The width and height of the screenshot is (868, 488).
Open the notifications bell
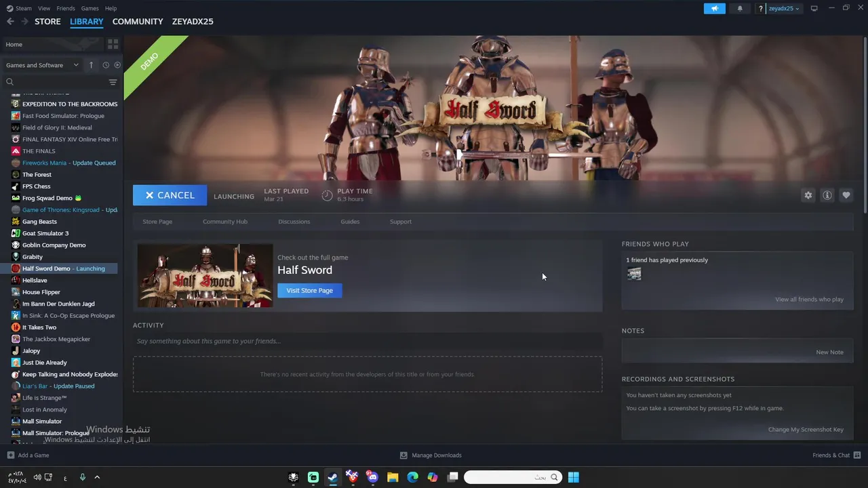click(x=740, y=8)
